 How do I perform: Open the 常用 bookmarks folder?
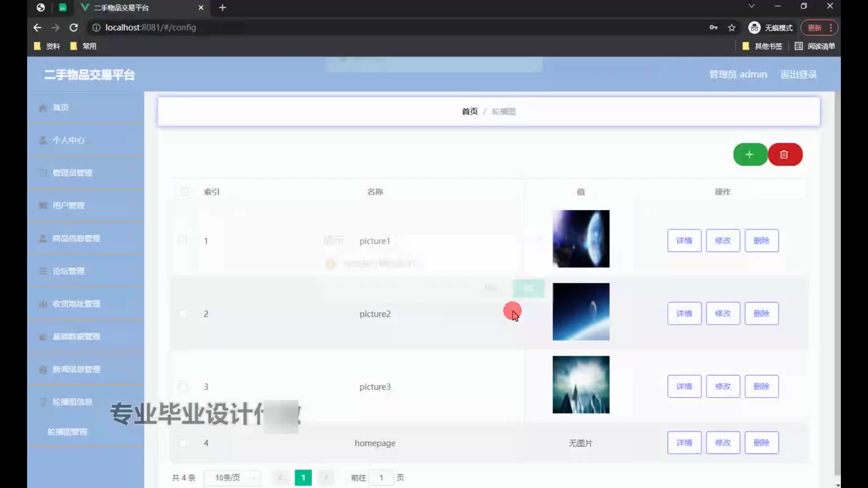[83, 46]
